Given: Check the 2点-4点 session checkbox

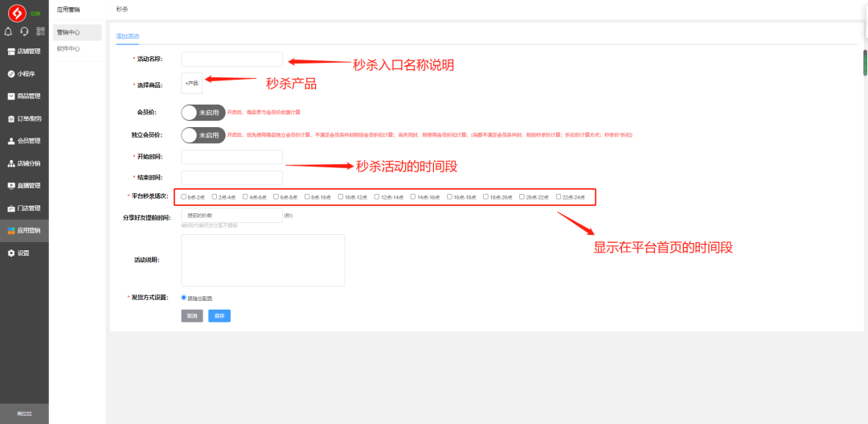Looking at the screenshot, I should (x=215, y=197).
